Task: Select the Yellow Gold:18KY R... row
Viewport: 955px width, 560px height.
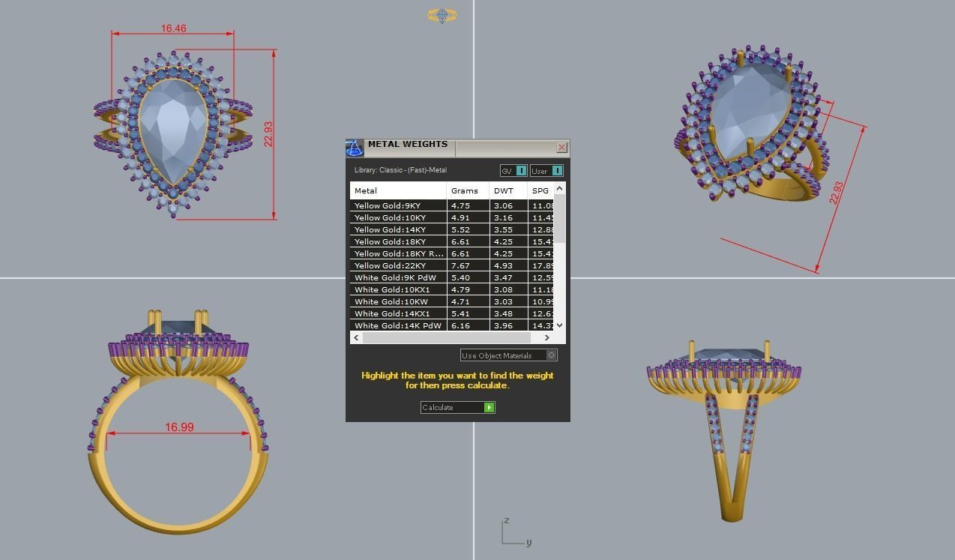Action: pos(452,253)
